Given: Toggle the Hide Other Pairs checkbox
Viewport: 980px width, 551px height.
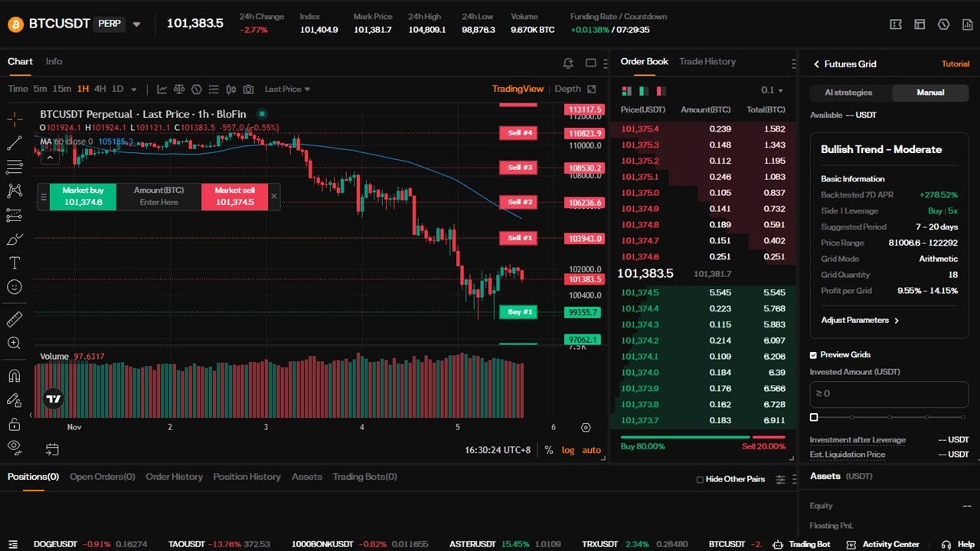Looking at the screenshot, I should tap(700, 480).
